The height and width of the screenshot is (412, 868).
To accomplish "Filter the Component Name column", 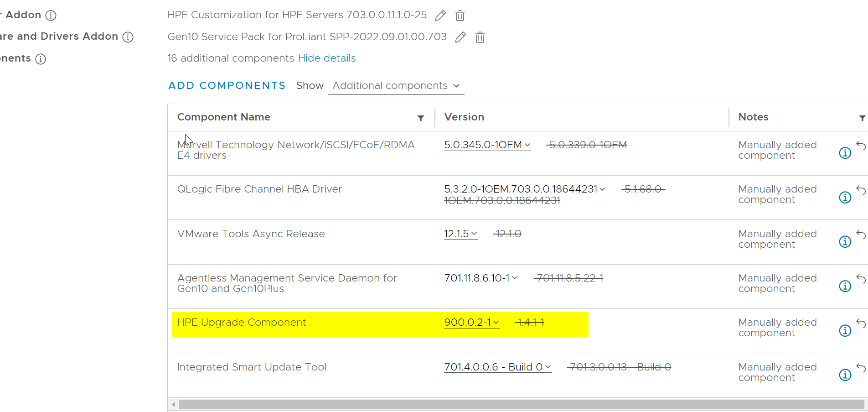I will coord(421,118).
